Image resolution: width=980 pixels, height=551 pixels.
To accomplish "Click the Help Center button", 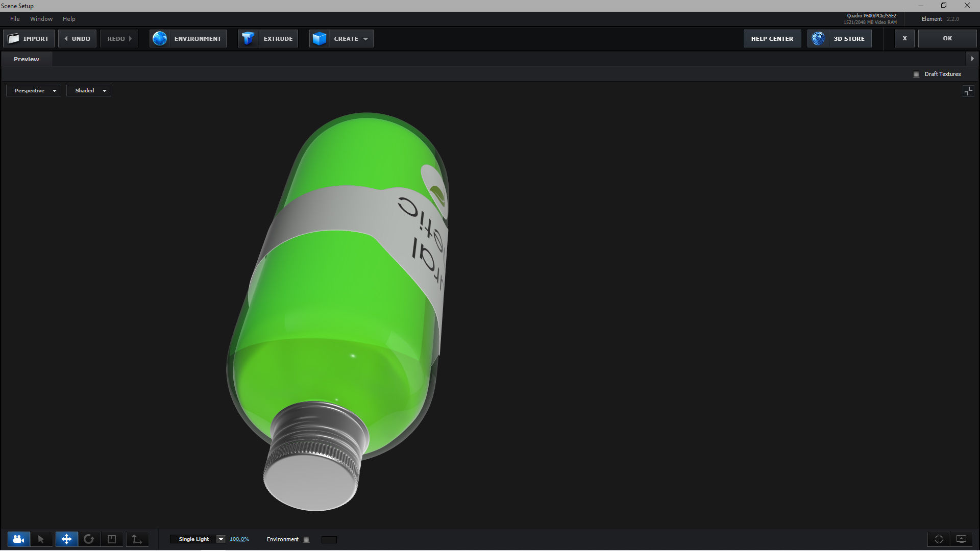I will [x=772, y=39].
